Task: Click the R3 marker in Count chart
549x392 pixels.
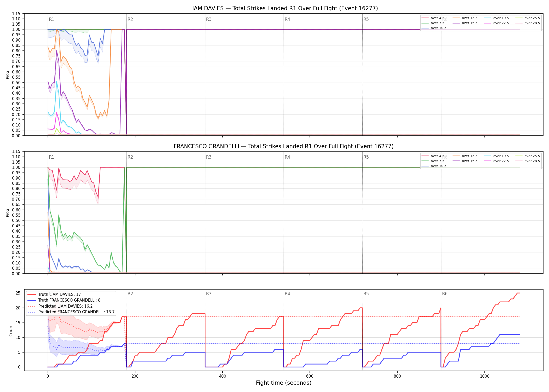Action: 209,294
